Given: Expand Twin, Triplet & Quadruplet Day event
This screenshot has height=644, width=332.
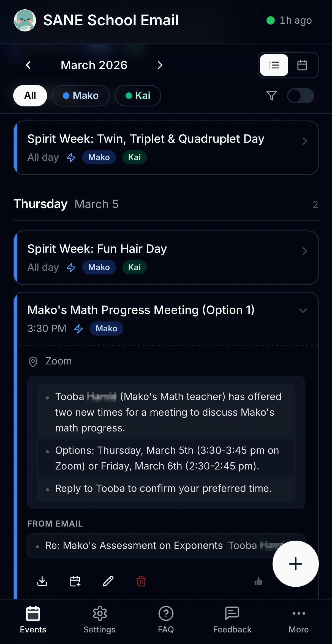Looking at the screenshot, I should pos(166,148).
